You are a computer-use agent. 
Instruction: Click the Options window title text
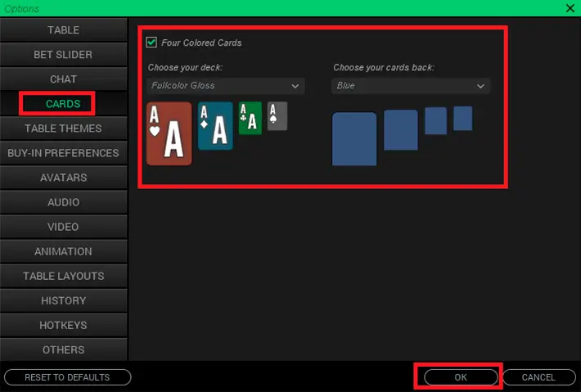[21, 8]
